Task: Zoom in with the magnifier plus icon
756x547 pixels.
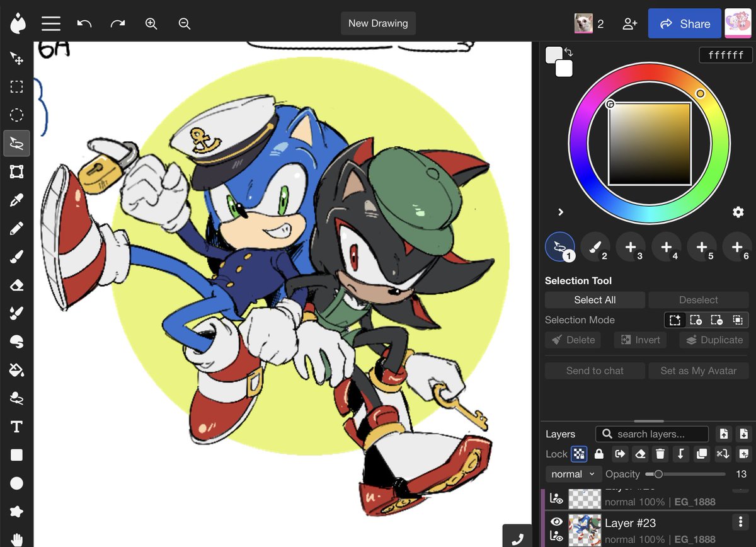Action: (x=151, y=23)
